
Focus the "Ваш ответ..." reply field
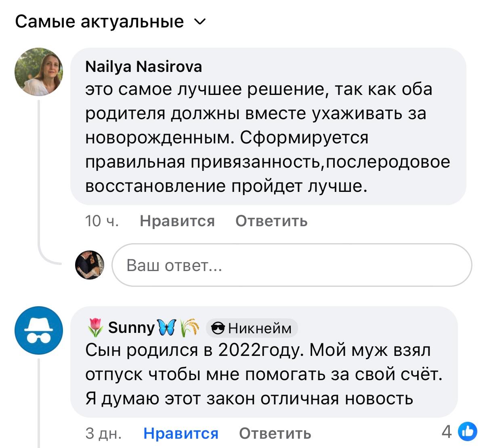click(x=291, y=265)
